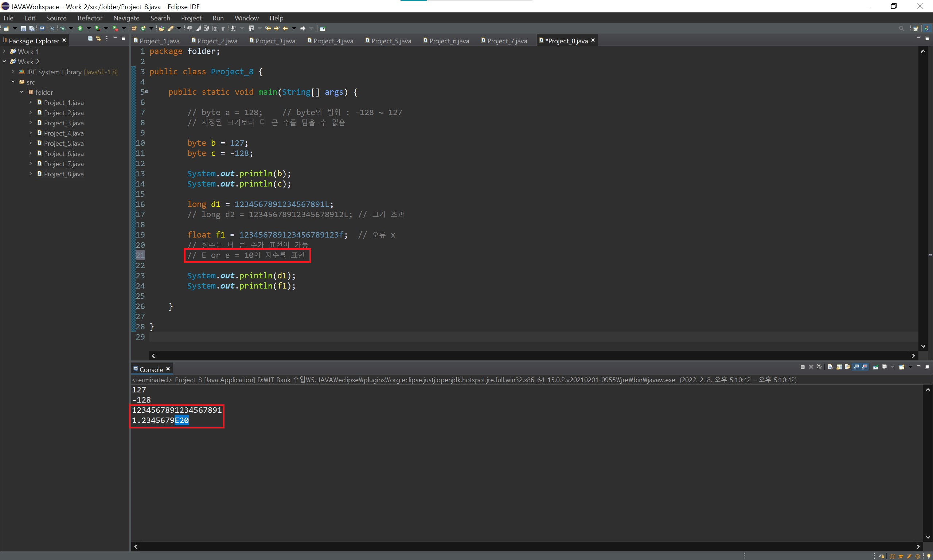This screenshot has height=560, width=933.
Task: Open the Refactor menu
Action: click(90, 18)
